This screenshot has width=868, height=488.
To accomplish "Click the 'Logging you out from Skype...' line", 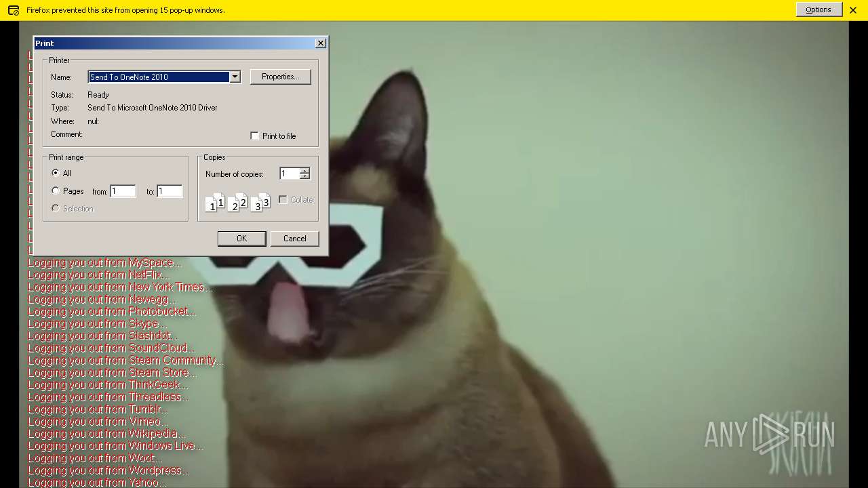I will 98,324.
